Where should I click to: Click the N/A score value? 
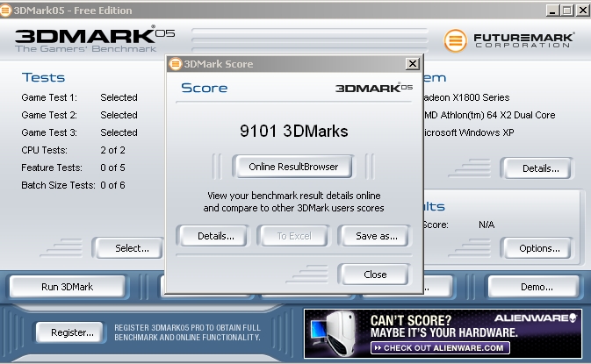pyautogui.click(x=486, y=225)
